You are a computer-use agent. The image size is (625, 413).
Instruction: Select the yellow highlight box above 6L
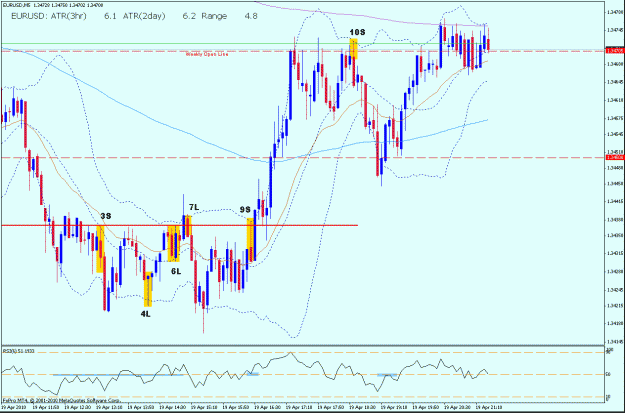point(174,244)
